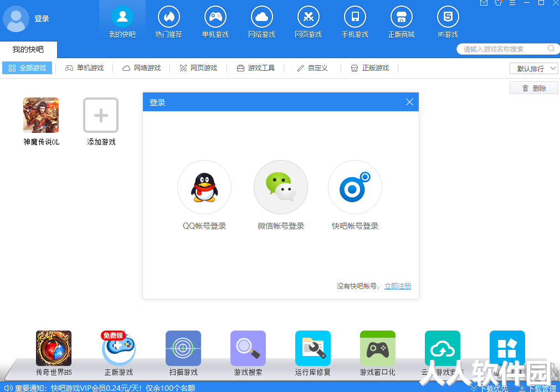
Task: Open the 游戏窗口化 dock icon
Action: [378, 348]
